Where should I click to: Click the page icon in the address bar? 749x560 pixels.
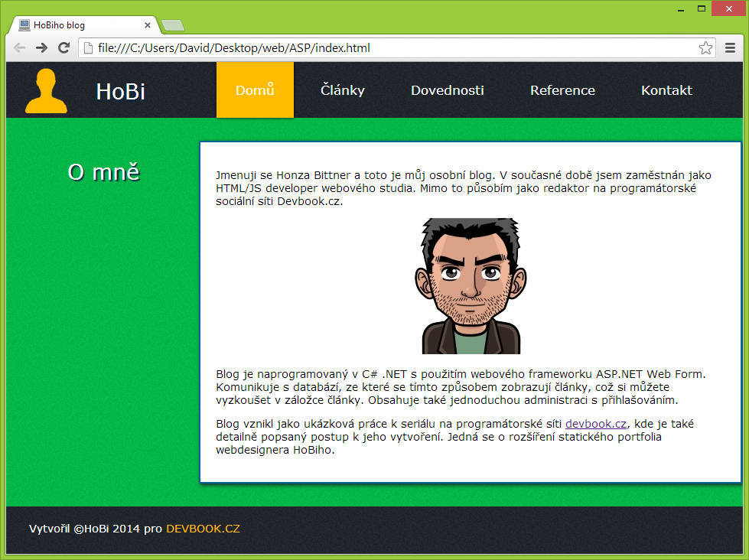[x=86, y=47]
